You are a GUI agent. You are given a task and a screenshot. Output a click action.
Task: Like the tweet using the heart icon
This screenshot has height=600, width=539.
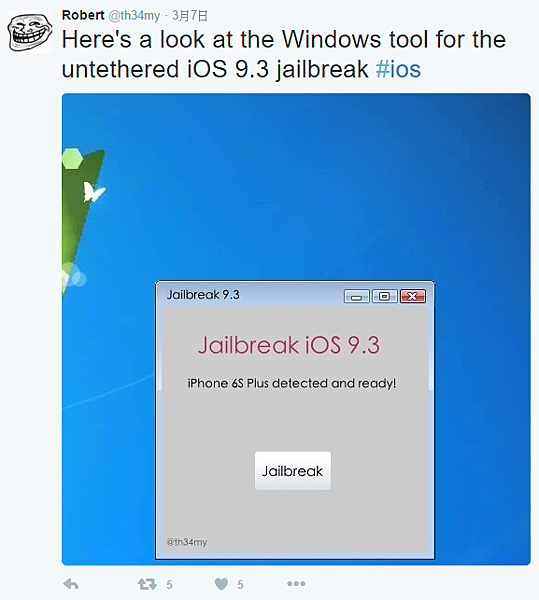click(221, 584)
